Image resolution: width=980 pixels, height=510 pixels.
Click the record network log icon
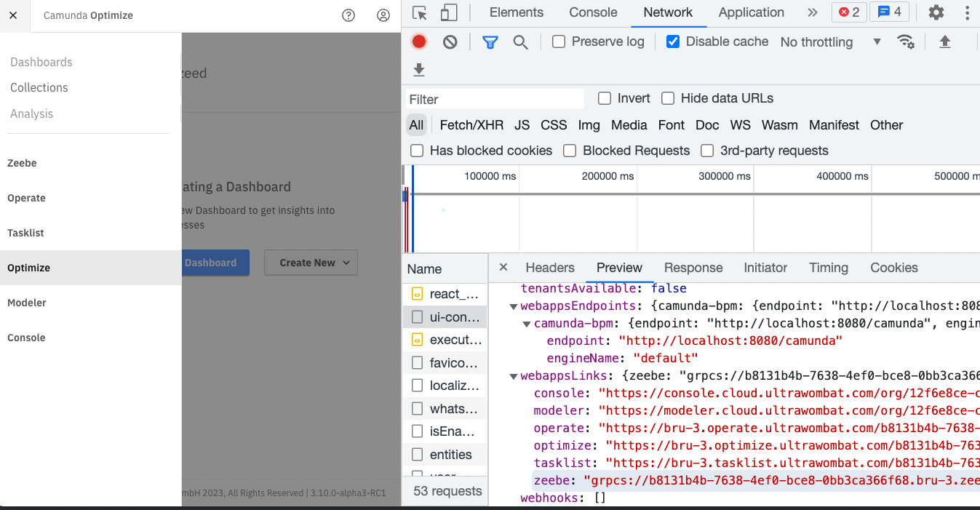419,42
